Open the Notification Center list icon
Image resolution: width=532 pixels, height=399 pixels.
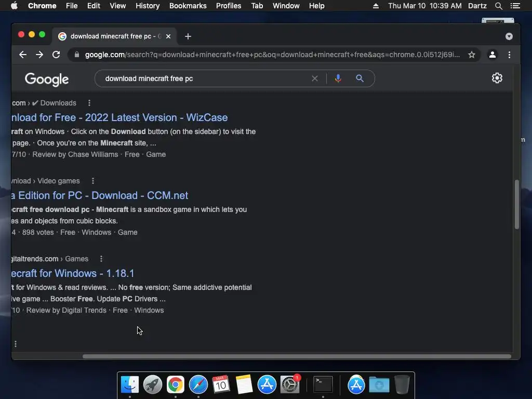pyautogui.click(x=515, y=6)
